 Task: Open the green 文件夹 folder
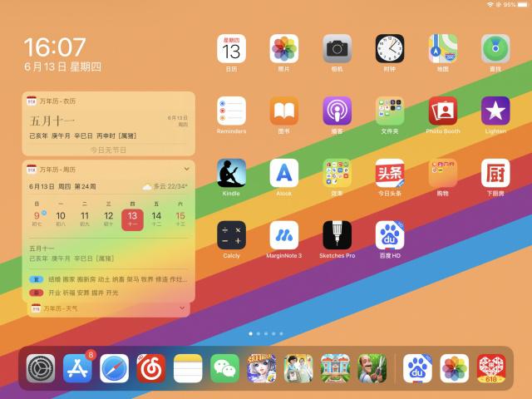click(390, 111)
